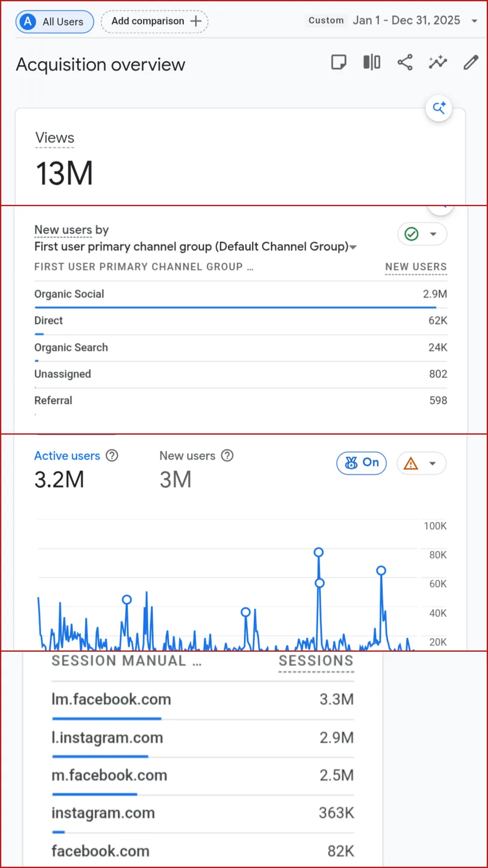Click NEW USERS column header
The width and height of the screenshot is (488, 868).
coord(416,267)
